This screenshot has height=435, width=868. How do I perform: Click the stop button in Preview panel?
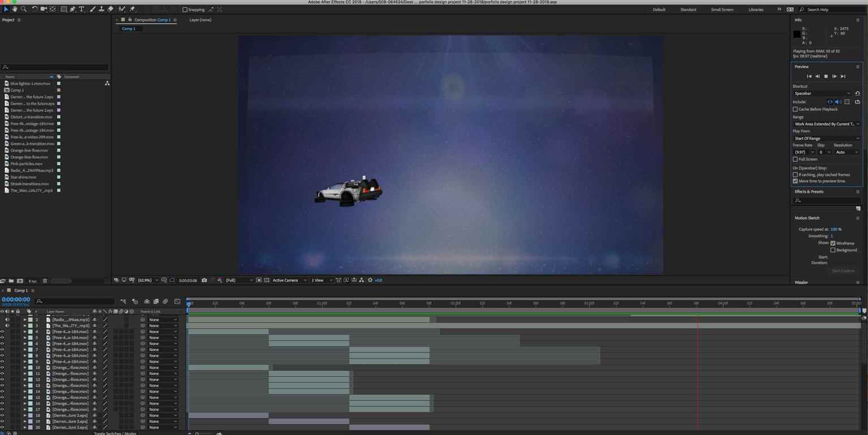[x=826, y=76]
